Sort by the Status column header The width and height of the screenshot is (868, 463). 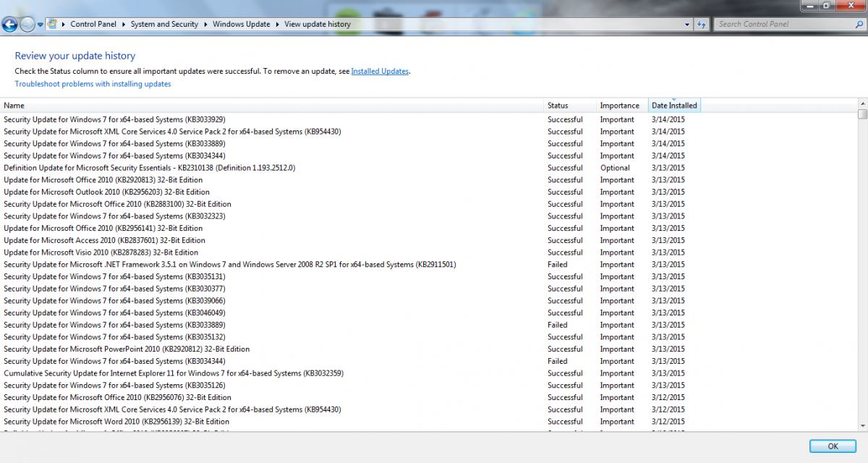click(570, 106)
